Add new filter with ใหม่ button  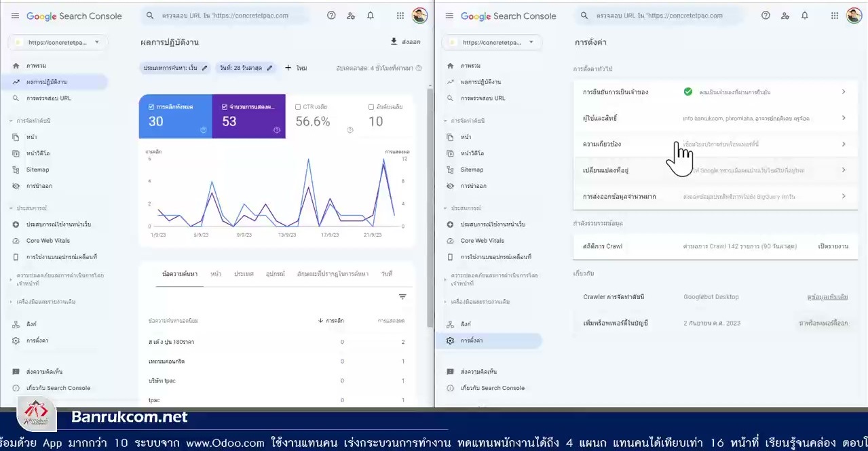coord(296,68)
